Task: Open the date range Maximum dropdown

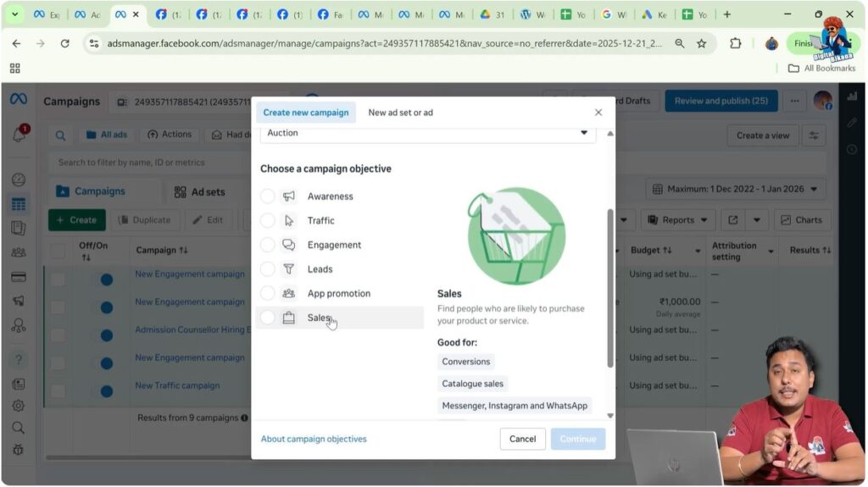Action: [x=735, y=189]
